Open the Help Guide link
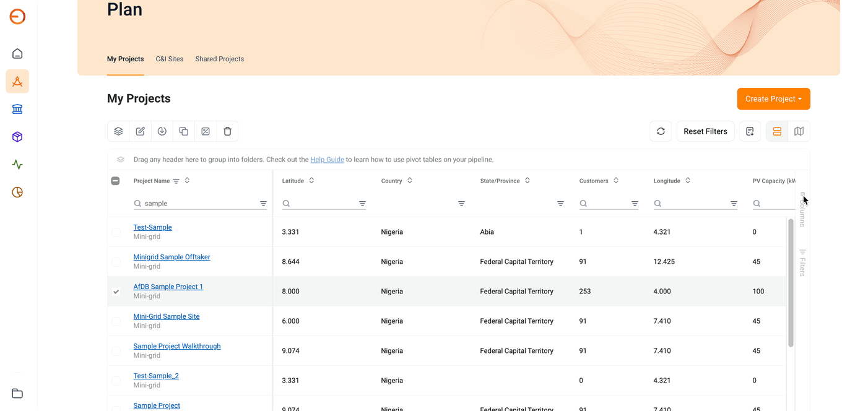This screenshot has height=411, width=868. (x=327, y=160)
